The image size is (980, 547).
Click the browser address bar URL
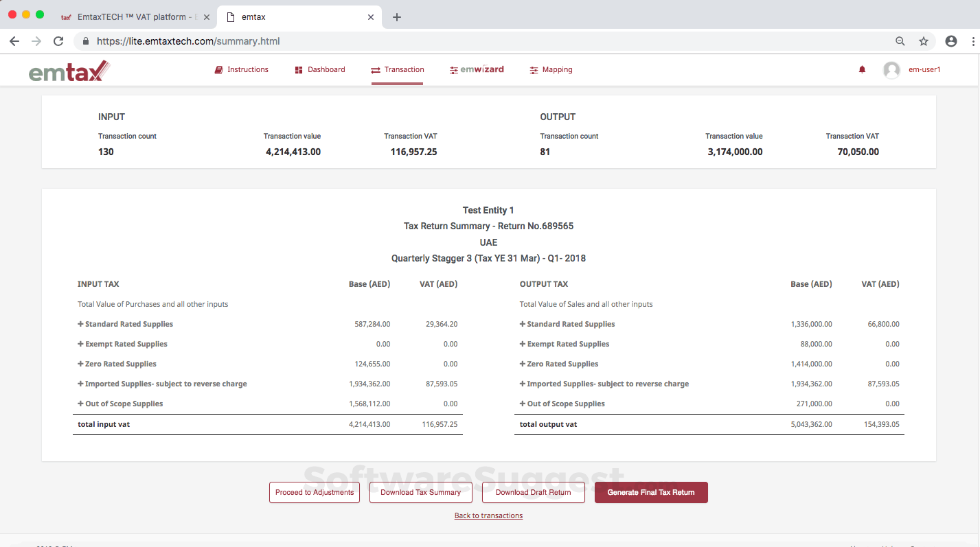pos(188,41)
